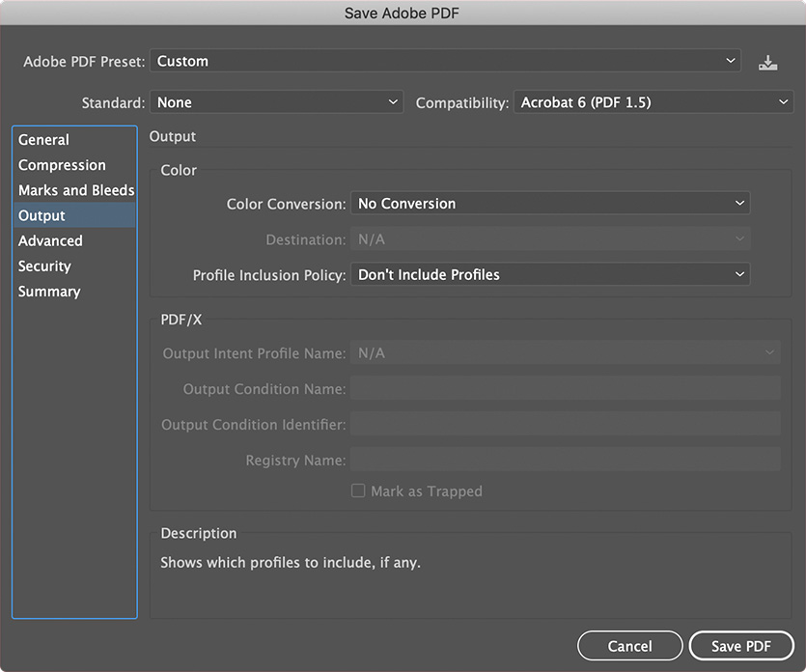Click the Registry Name input field

click(x=566, y=460)
